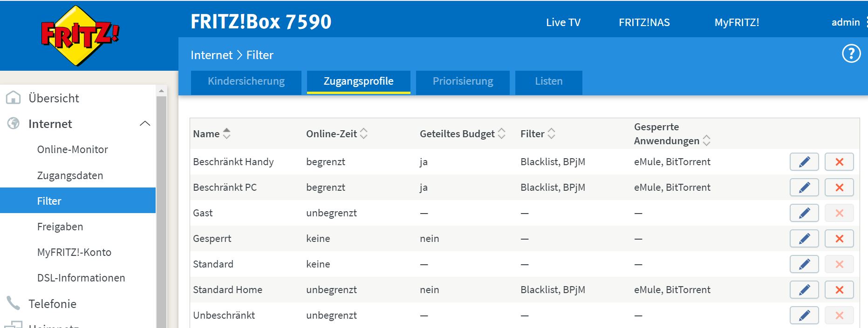Click 'nein' in the Gesperrt row
This screenshot has height=328, width=868.
point(429,239)
